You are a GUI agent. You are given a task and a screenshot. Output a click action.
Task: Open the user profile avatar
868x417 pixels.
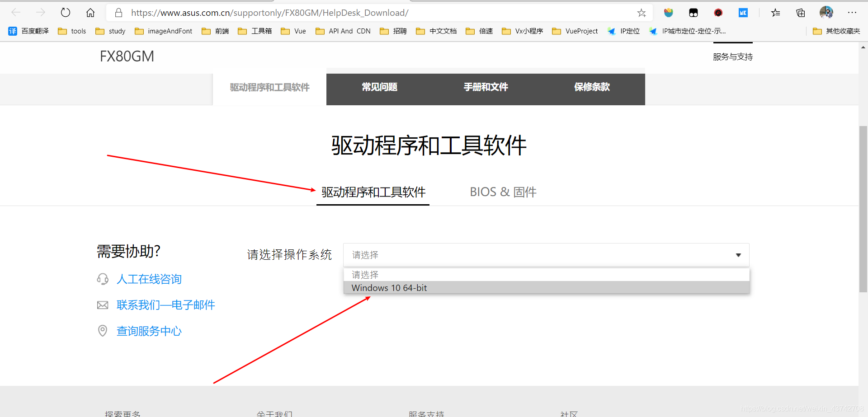pos(826,12)
